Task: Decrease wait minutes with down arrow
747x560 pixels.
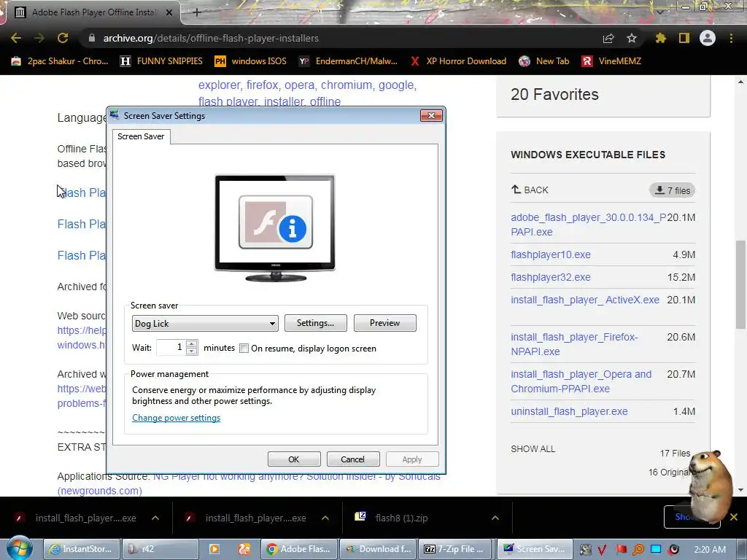Action: tap(192, 351)
